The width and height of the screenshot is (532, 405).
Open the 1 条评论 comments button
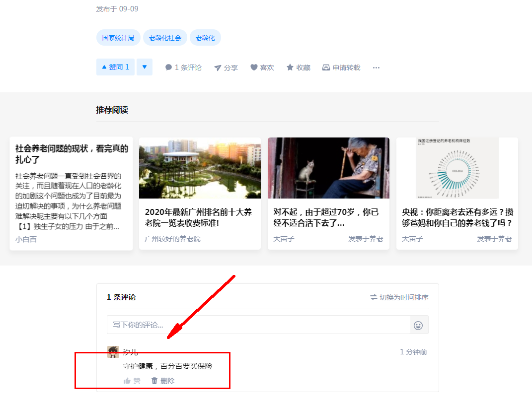183,67
